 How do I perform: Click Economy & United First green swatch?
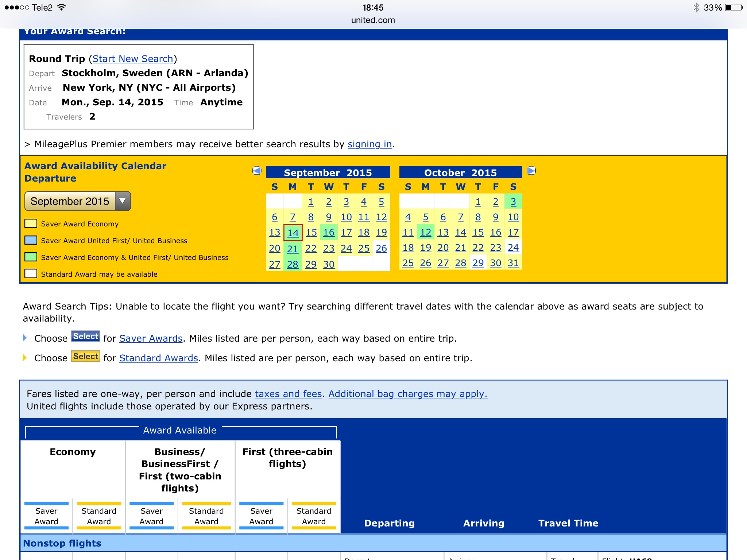pos(31,257)
